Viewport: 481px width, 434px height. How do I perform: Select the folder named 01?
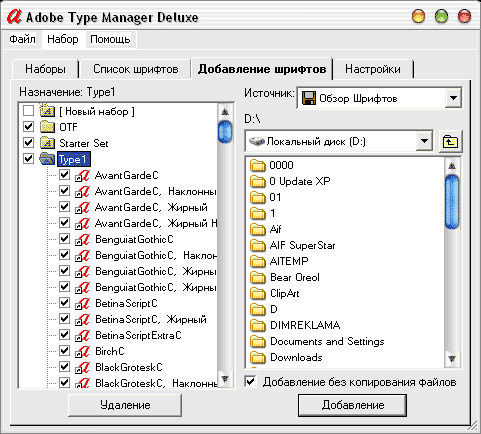[275, 197]
